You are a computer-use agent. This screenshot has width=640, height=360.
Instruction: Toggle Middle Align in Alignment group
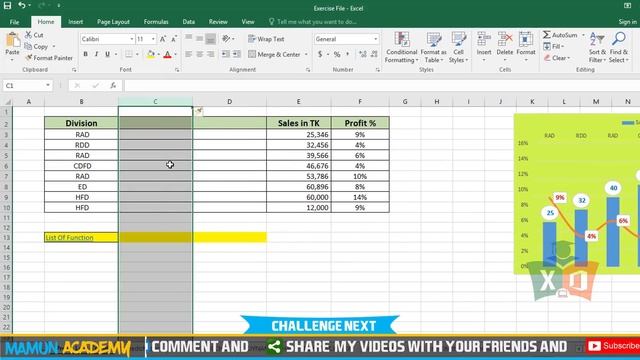pyautogui.click(x=200, y=39)
